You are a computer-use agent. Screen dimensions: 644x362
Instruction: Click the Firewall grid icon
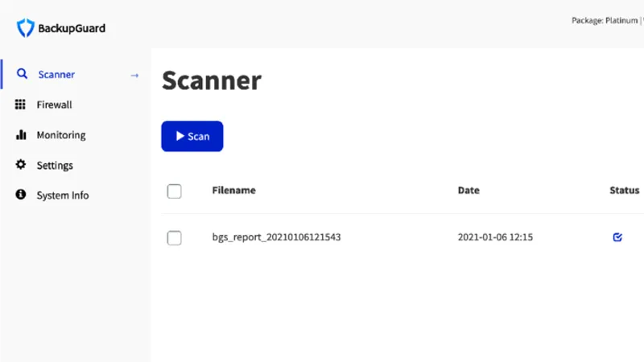point(20,105)
